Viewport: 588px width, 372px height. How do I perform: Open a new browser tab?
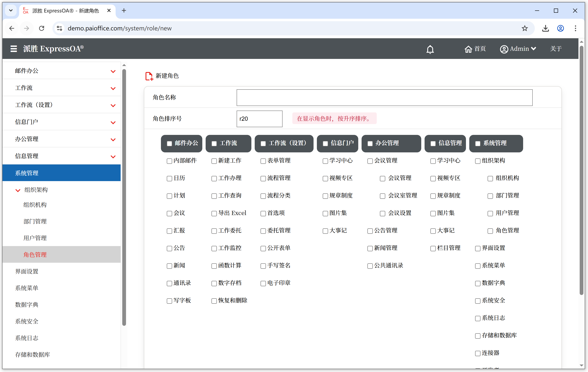pos(124,10)
